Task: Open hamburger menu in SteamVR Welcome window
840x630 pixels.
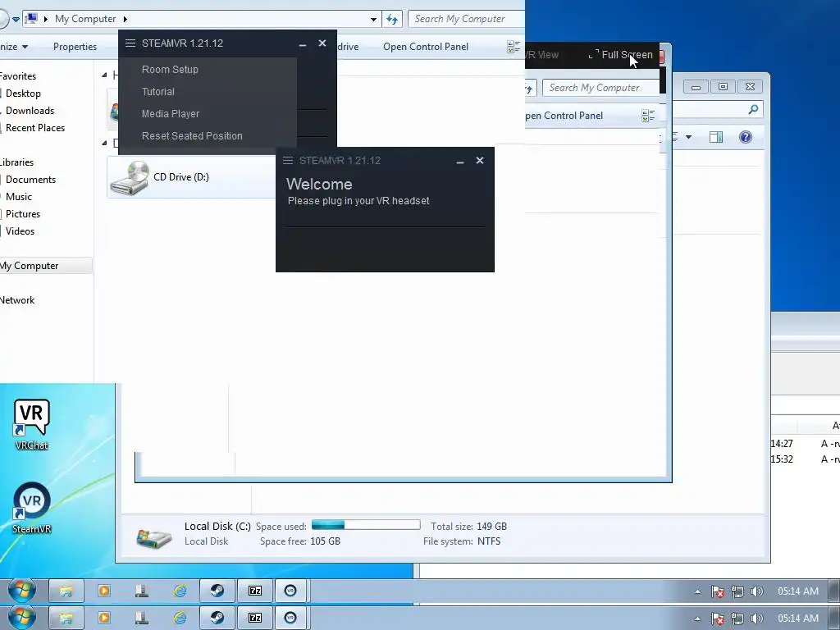Action: [x=288, y=161]
